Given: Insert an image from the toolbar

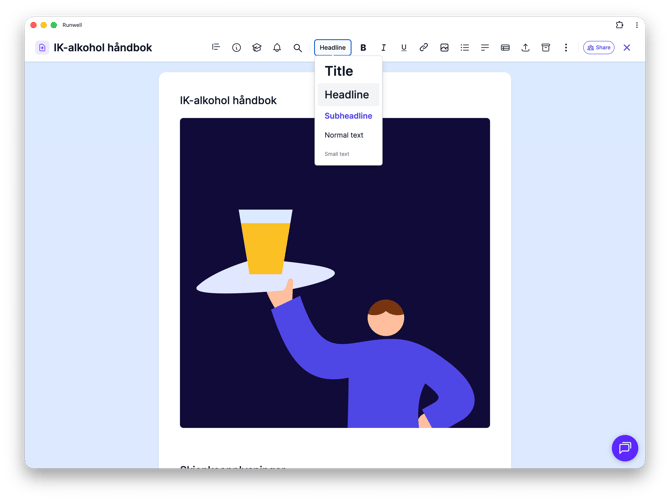Looking at the screenshot, I should click(x=444, y=47).
